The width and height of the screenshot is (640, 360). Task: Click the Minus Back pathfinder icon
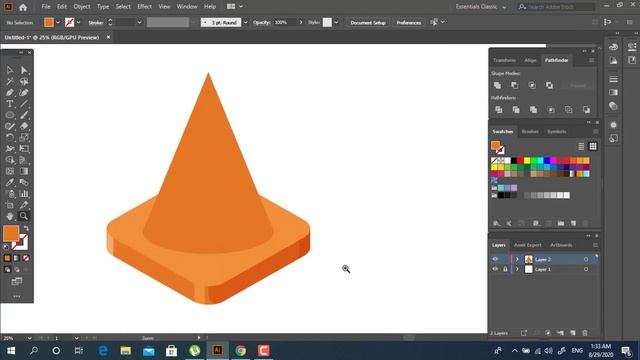(x=586, y=110)
